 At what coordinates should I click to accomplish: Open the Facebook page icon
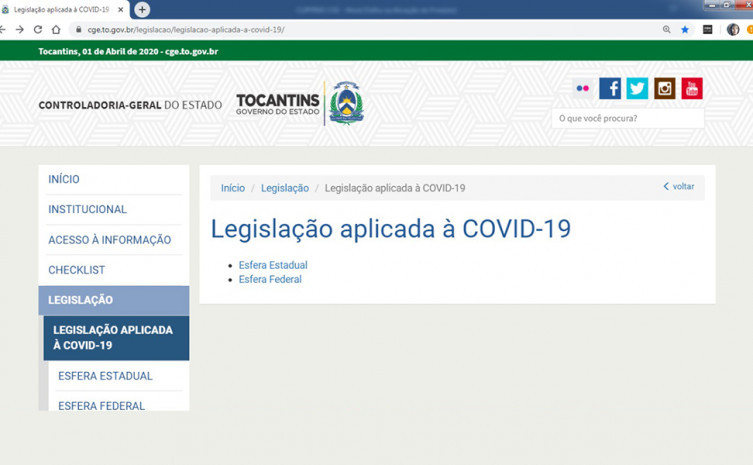click(x=610, y=88)
